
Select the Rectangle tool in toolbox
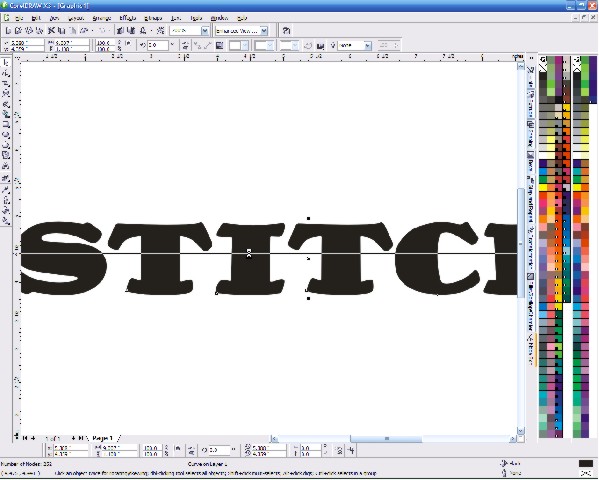(x=6, y=124)
